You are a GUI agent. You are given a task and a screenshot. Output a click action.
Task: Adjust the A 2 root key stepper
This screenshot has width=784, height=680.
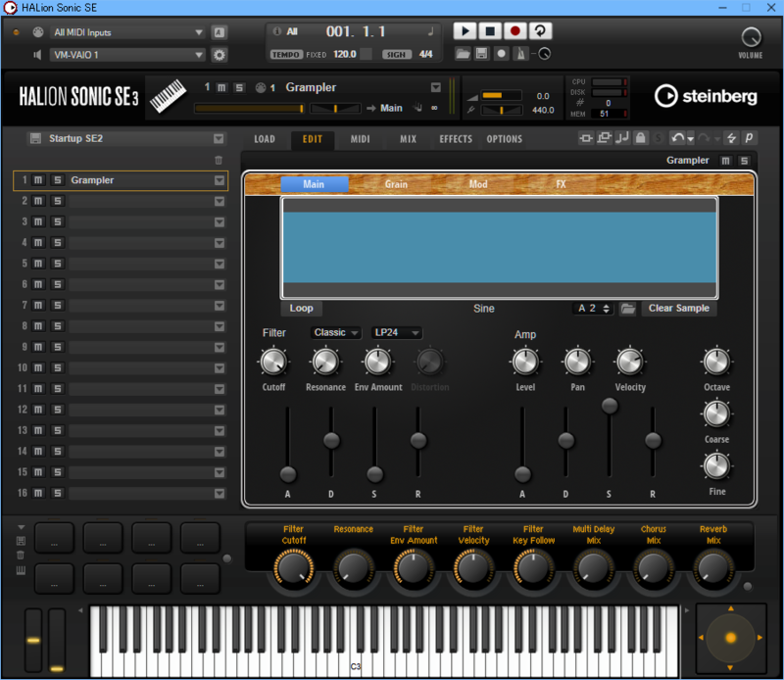click(606, 309)
